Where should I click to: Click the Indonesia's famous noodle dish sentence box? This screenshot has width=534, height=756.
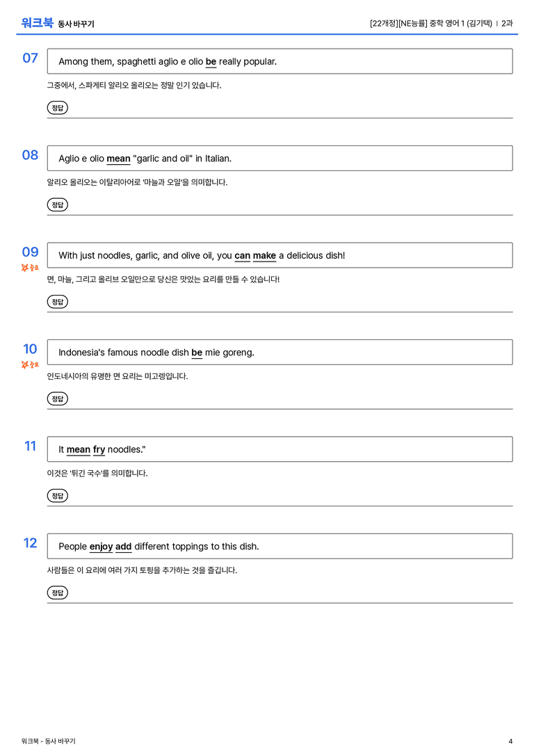[280, 353]
